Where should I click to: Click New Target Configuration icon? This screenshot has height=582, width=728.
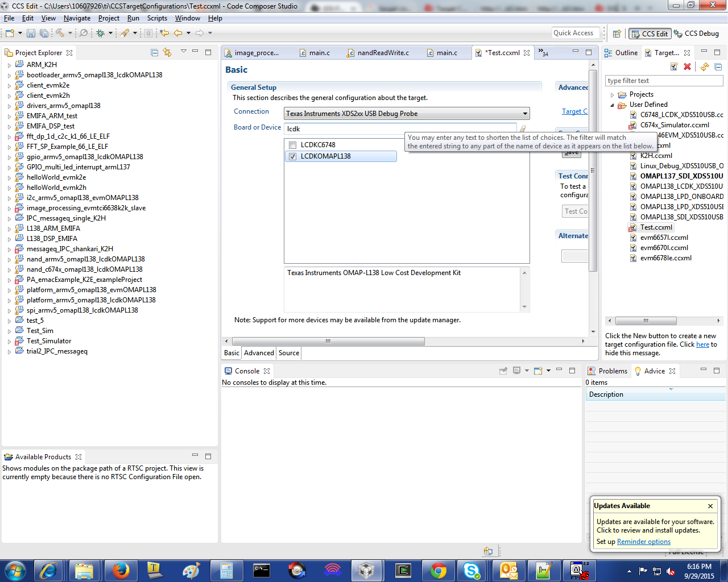tap(674, 66)
